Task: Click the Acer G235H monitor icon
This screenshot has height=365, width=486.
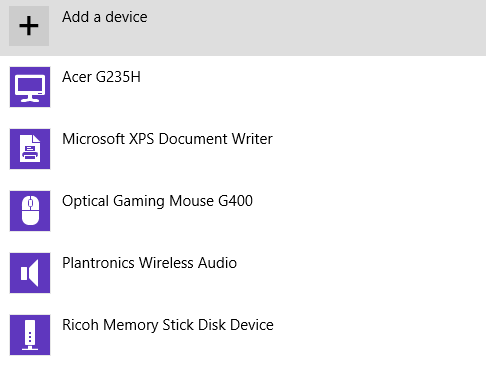Action: coord(30,87)
